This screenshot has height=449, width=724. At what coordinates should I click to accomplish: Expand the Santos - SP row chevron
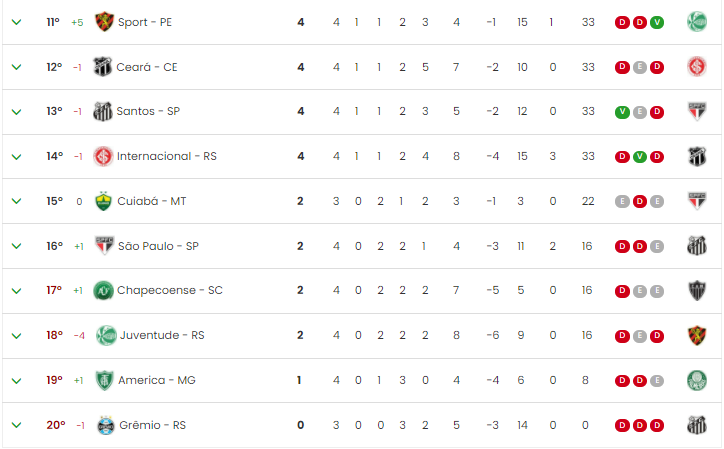pos(16,111)
